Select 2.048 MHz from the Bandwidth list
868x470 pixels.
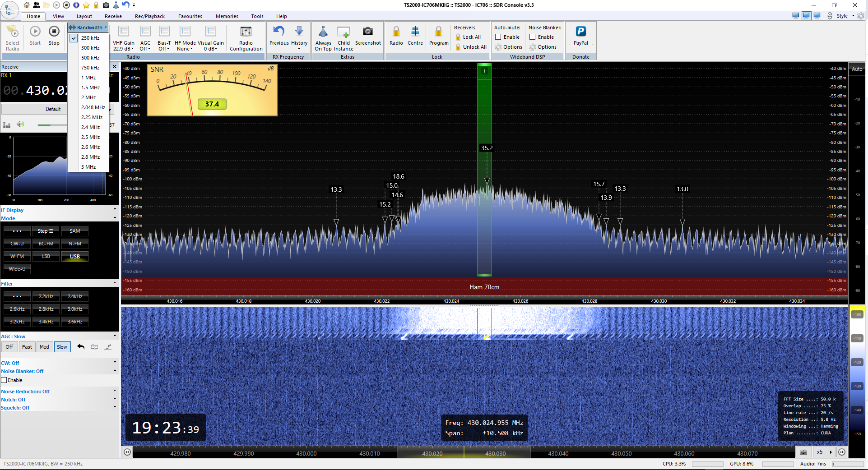click(93, 107)
